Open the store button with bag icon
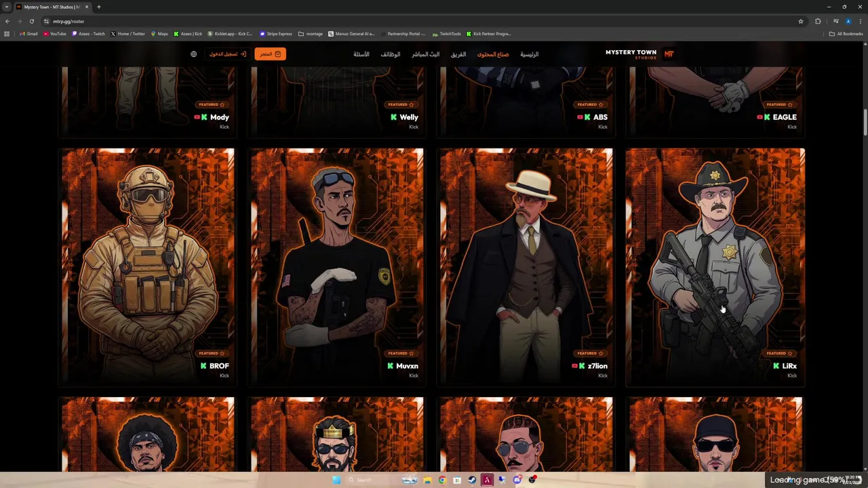Image resolution: width=868 pixels, height=488 pixels. pos(270,54)
